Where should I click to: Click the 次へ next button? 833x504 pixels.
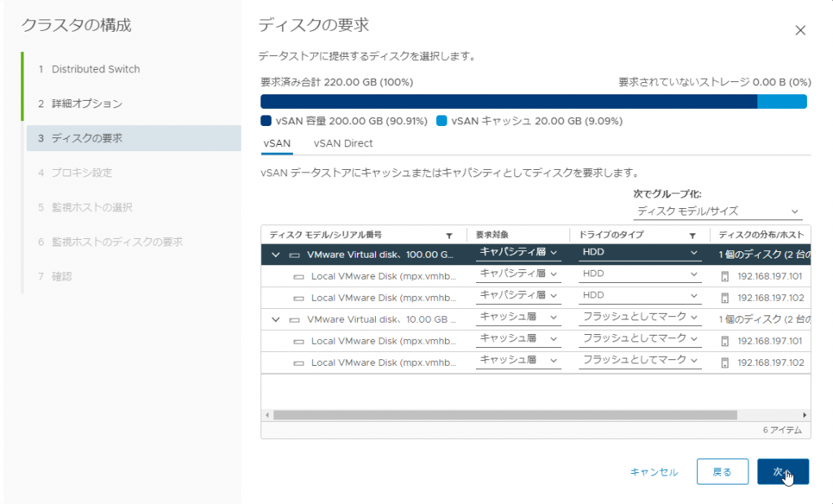783,471
